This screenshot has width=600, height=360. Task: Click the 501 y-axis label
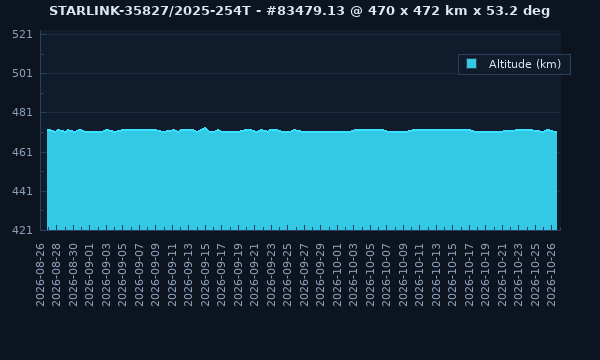click(22, 73)
